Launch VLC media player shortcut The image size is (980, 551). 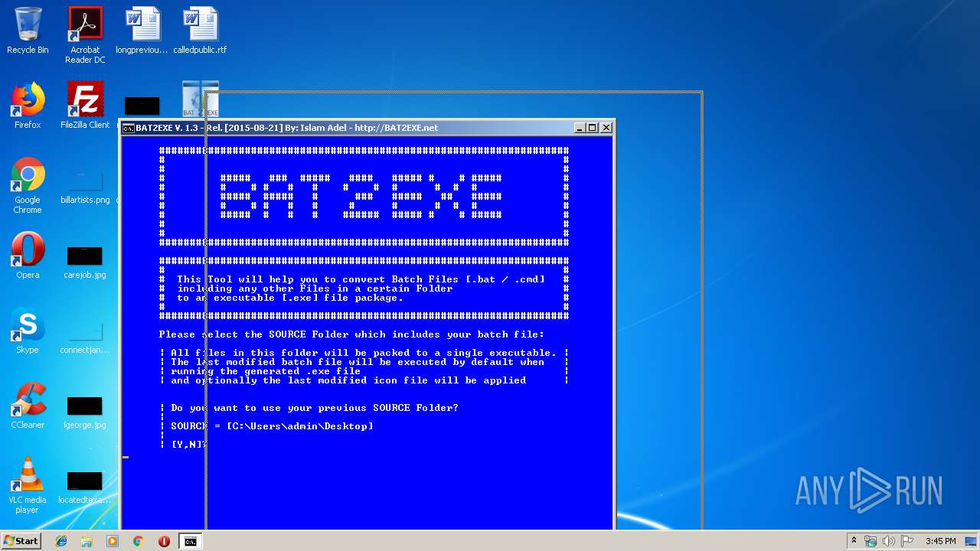click(x=28, y=485)
